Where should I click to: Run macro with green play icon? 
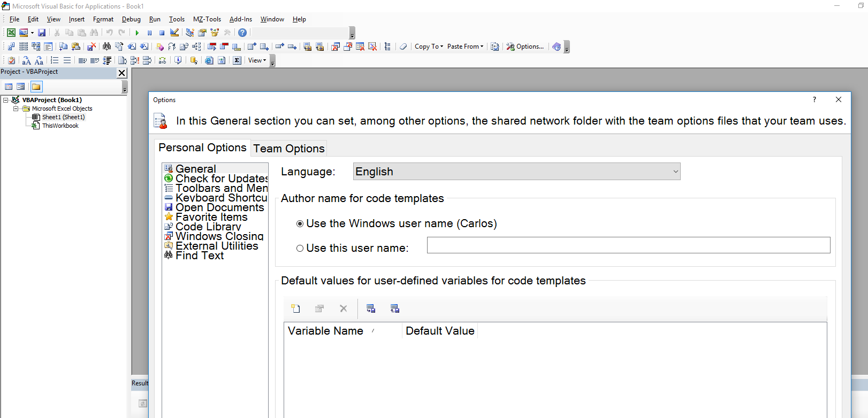(137, 33)
